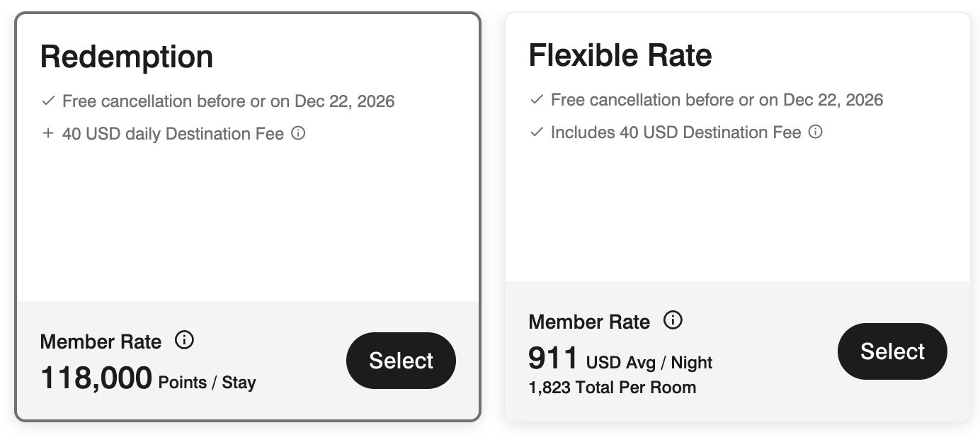Click the 1,823 Total Per Room text
Screen dimensions: 980x435
point(612,388)
